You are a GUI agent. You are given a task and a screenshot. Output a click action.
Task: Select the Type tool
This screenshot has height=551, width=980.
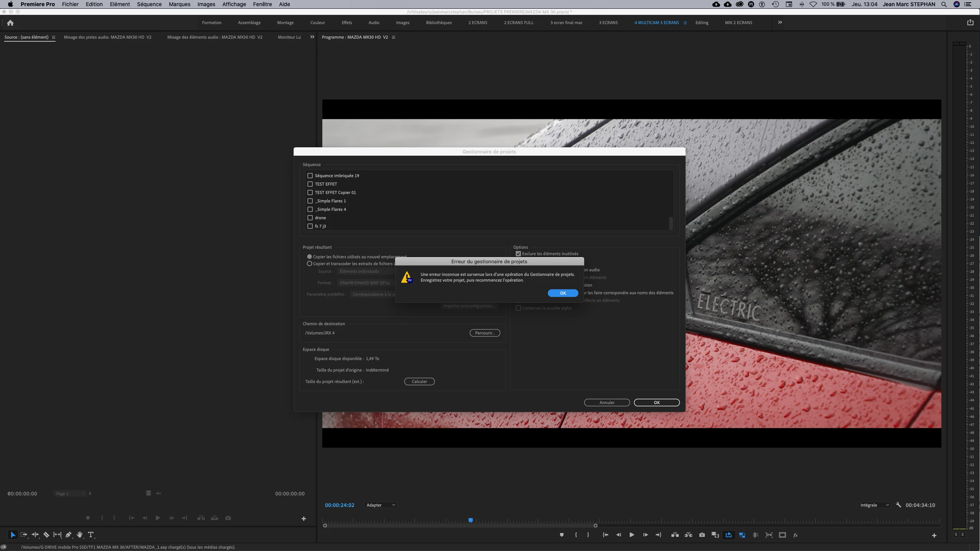91,535
